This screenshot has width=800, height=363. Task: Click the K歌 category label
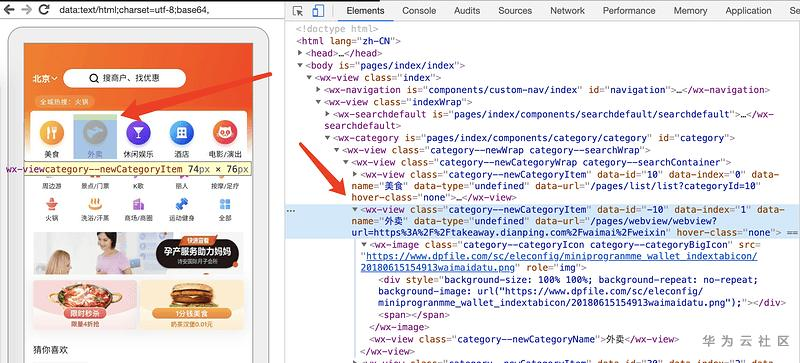(138, 186)
